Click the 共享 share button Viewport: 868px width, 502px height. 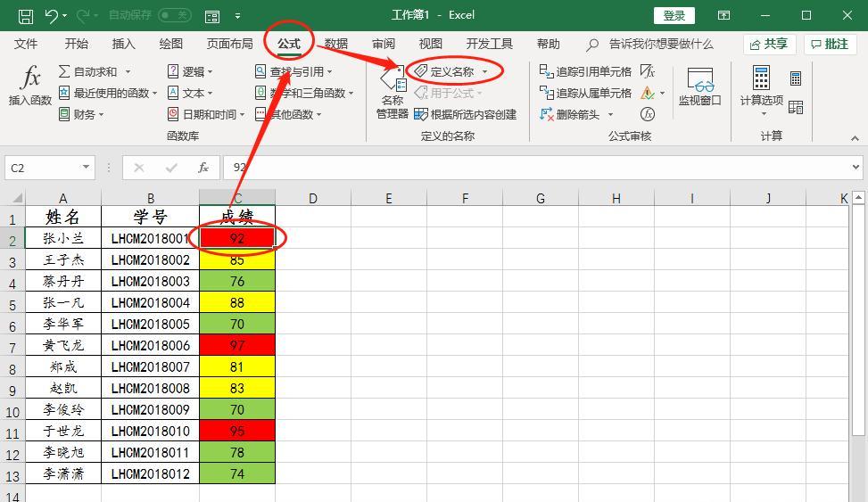(x=769, y=45)
